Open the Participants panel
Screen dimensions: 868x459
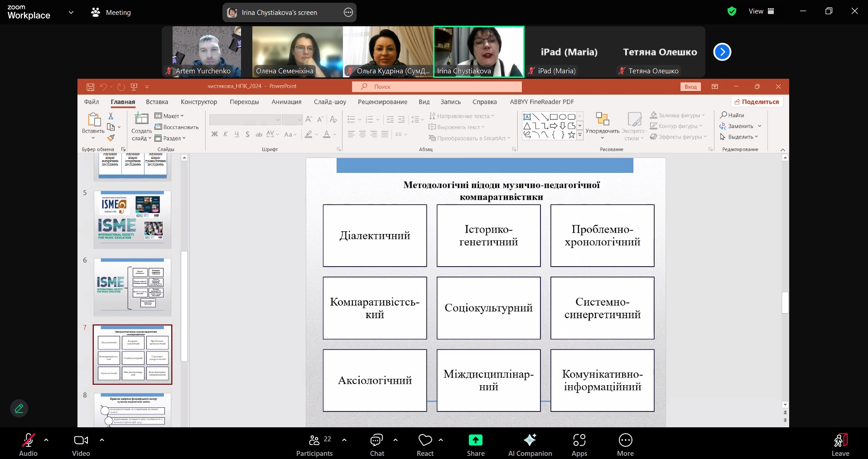pyautogui.click(x=314, y=445)
